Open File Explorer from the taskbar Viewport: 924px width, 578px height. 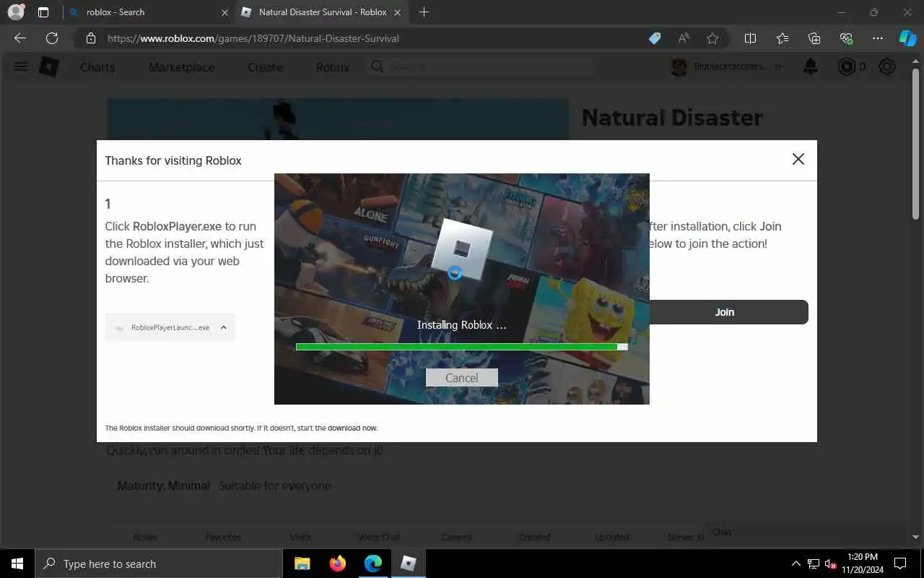(302, 564)
